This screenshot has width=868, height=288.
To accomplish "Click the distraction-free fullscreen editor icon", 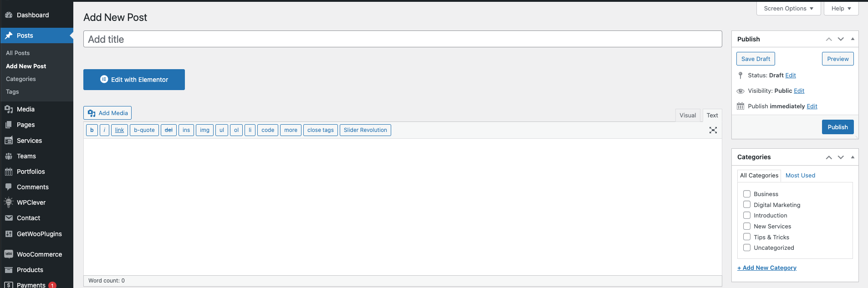I will tap(713, 130).
